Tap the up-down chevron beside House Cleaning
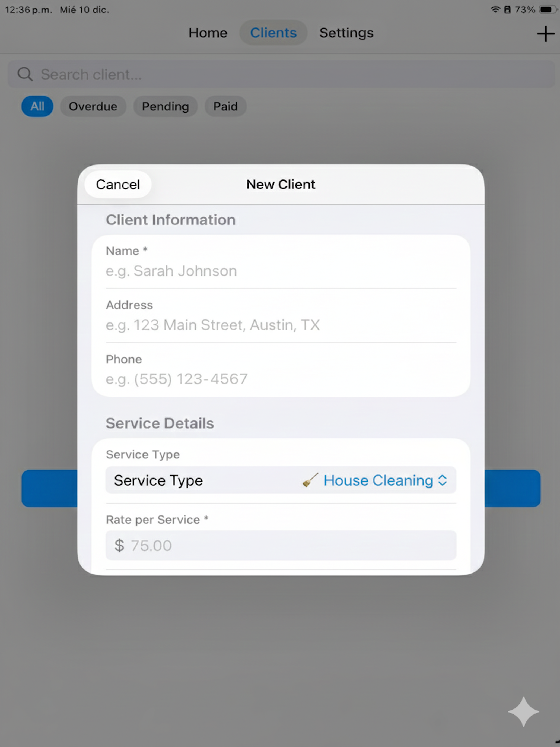Viewport: 560px width, 747px height. (442, 480)
